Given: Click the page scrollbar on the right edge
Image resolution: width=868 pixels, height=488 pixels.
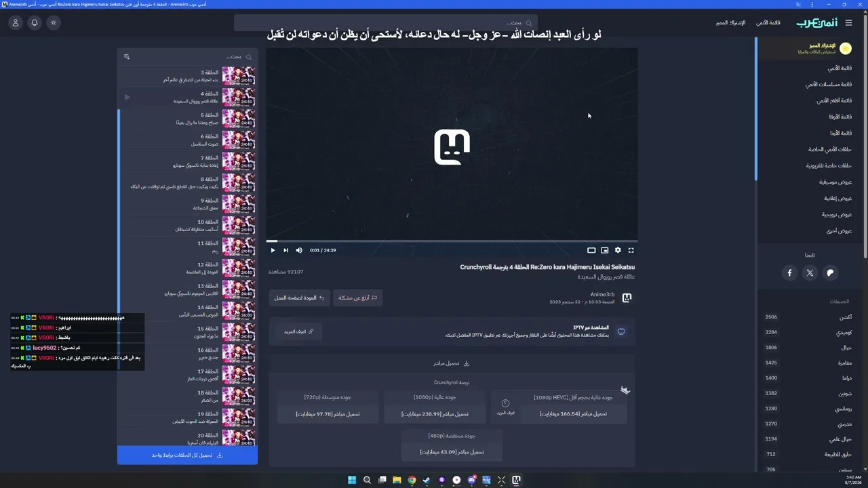Looking at the screenshot, I should 865,136.
